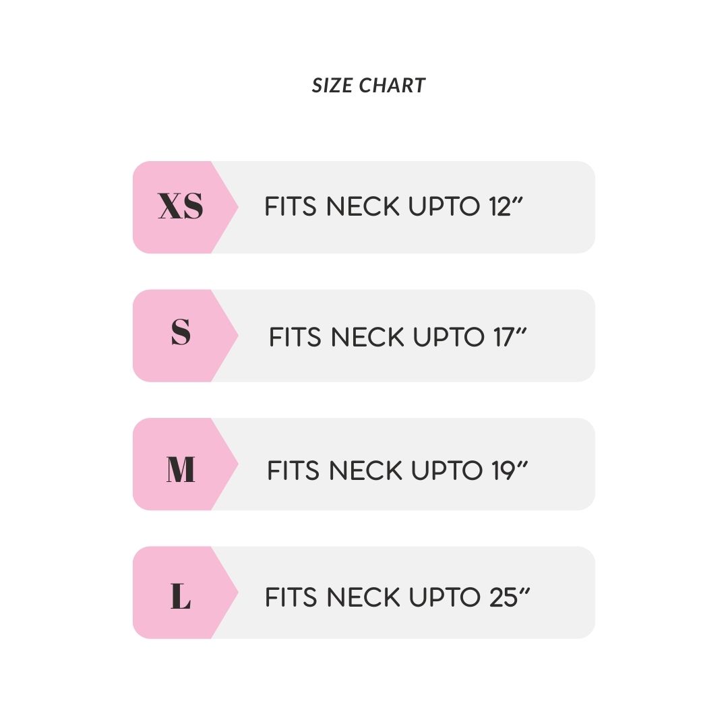Click the 17″ measurement in the S row
The image size is (728, 728).
click(510, 336)
